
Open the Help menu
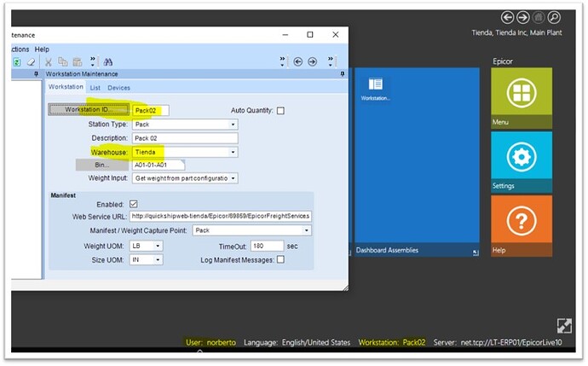(x=42, y=49)
